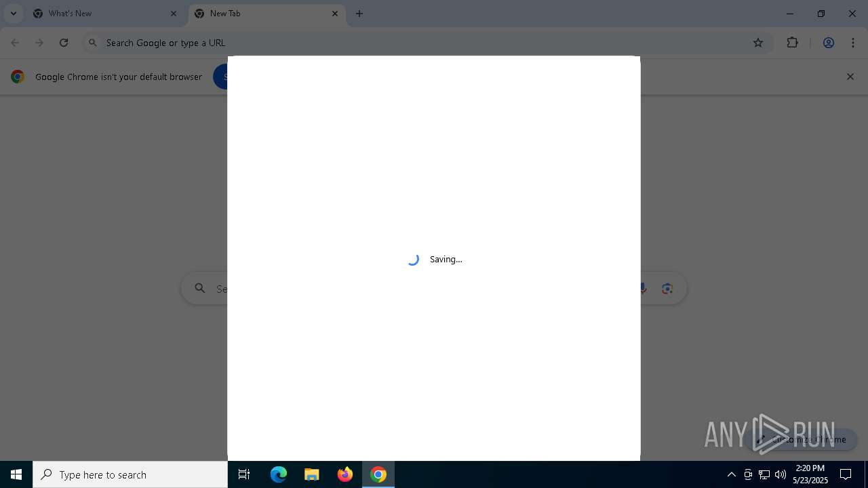
Task: Open the notification center icon
Action: tap(846, 474)
